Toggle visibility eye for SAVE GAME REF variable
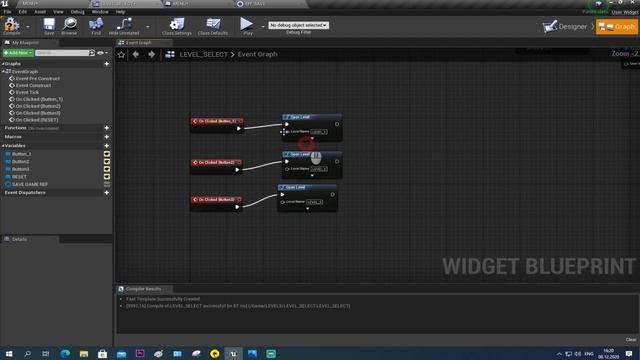640x360 pixels. (x=107, y=184)
